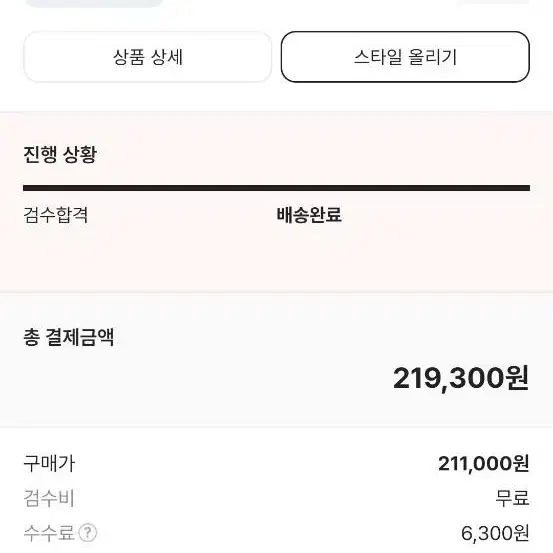Select the 검수합격 progress step
This screenshot has width=553, height=553.
click(x=56, y=215)
